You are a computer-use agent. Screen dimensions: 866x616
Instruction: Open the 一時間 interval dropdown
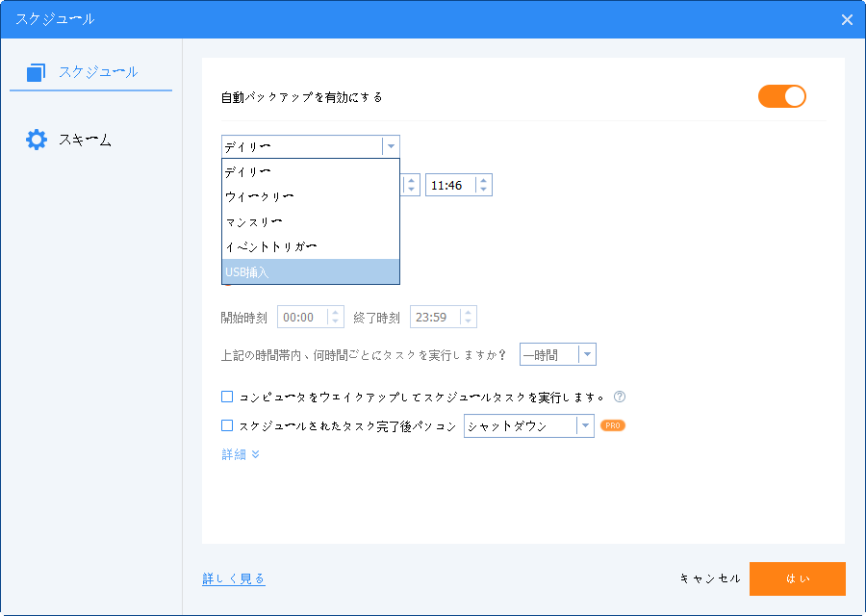[586, 355]
